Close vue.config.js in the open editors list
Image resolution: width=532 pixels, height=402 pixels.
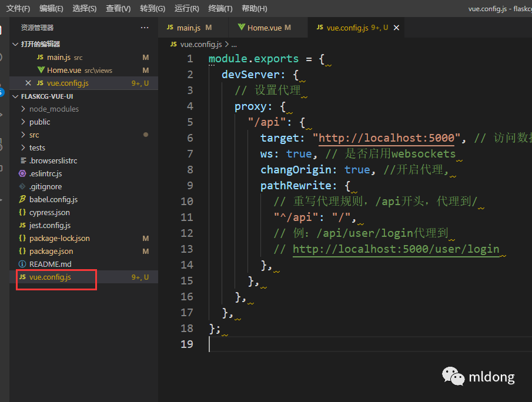click(28, 83)
